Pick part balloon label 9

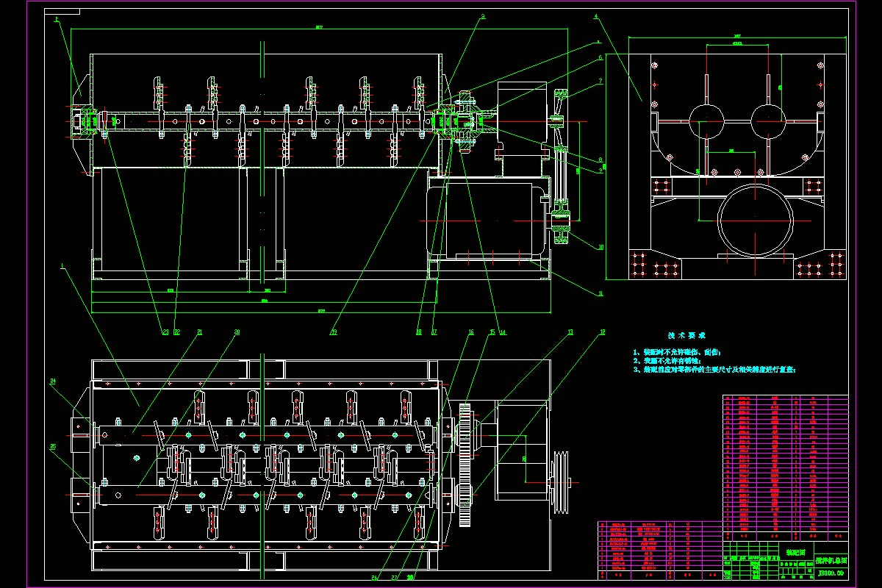pyautogui.click(x=600, y=169)
